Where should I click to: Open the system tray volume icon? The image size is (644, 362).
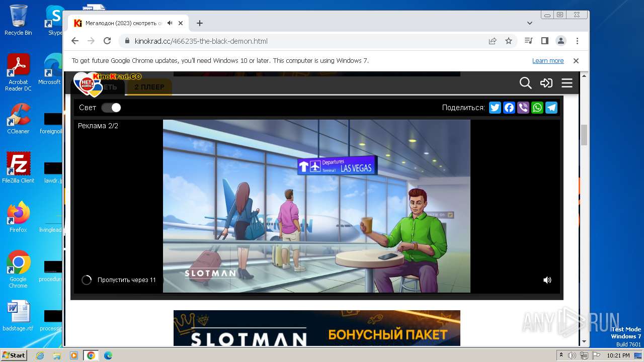click(572, 355)
